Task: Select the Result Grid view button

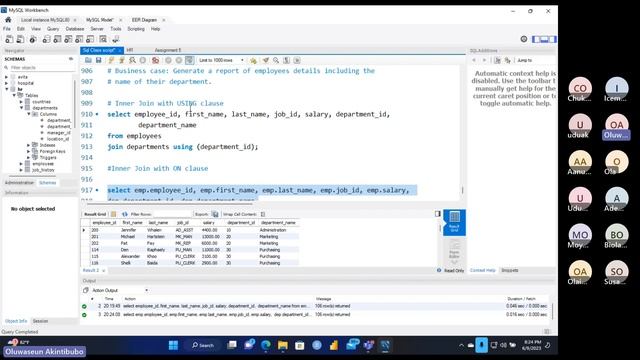Action: pos(454,222)
